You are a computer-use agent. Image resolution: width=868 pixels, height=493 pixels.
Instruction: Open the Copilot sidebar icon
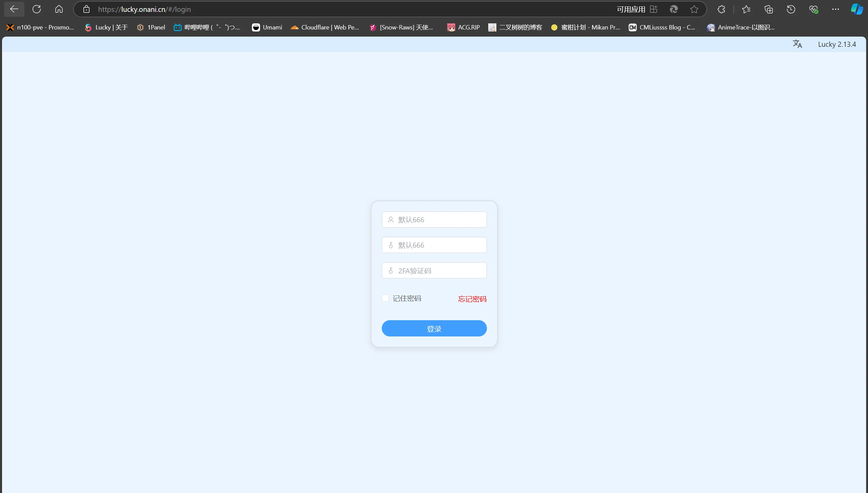coord(856,9)
